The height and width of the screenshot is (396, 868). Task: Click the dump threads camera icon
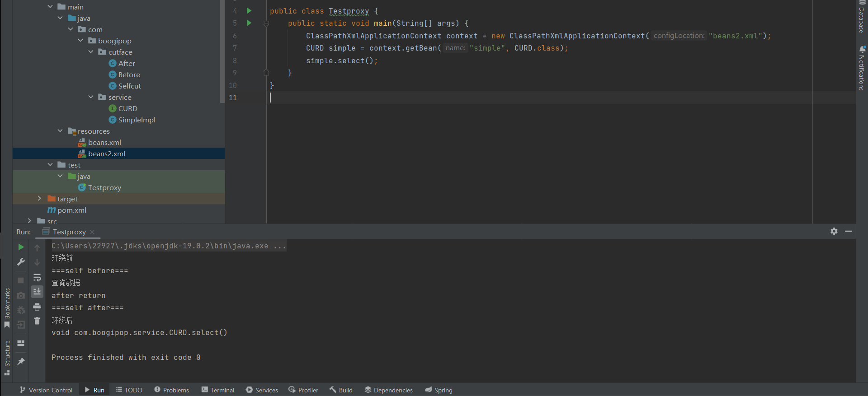(21, 295)
